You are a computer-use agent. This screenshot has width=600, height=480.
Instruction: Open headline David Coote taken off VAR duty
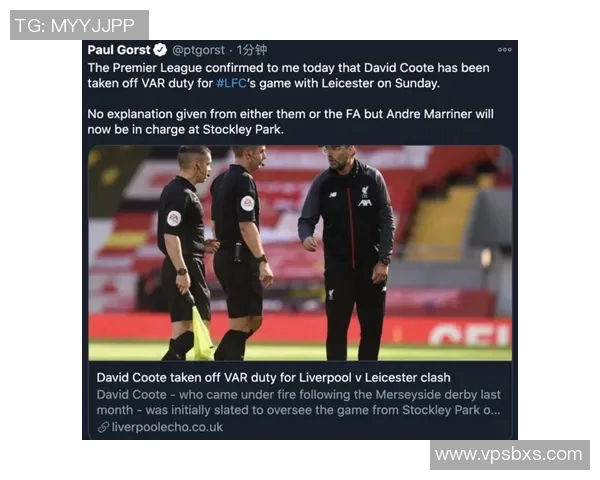(273, 378)
